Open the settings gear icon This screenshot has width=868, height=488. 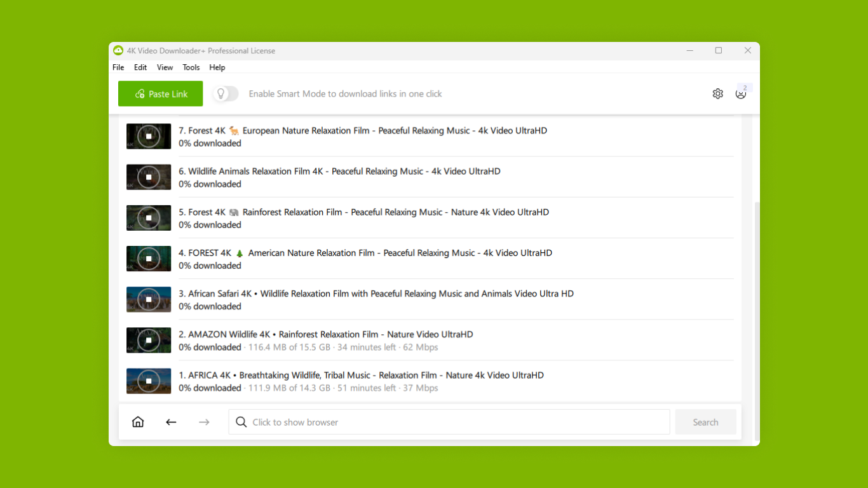[x=718, y=93]
